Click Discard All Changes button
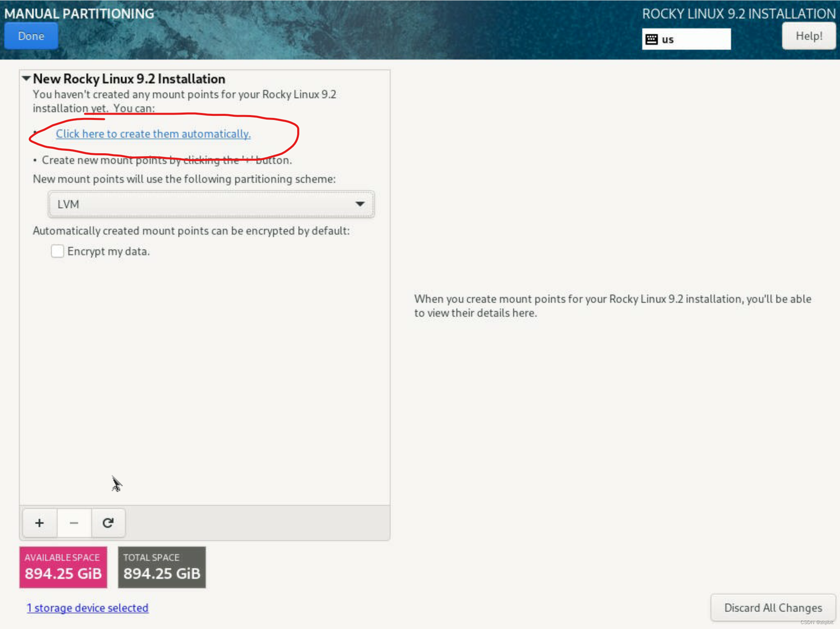Image resolution: width=840 pixels, height=629 pixels. point(773,608)
